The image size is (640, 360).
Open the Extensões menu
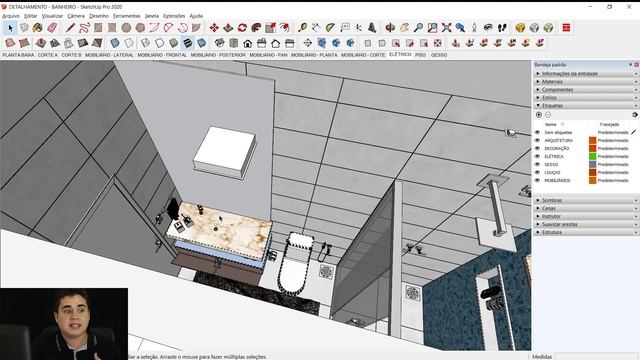[174, 16]
